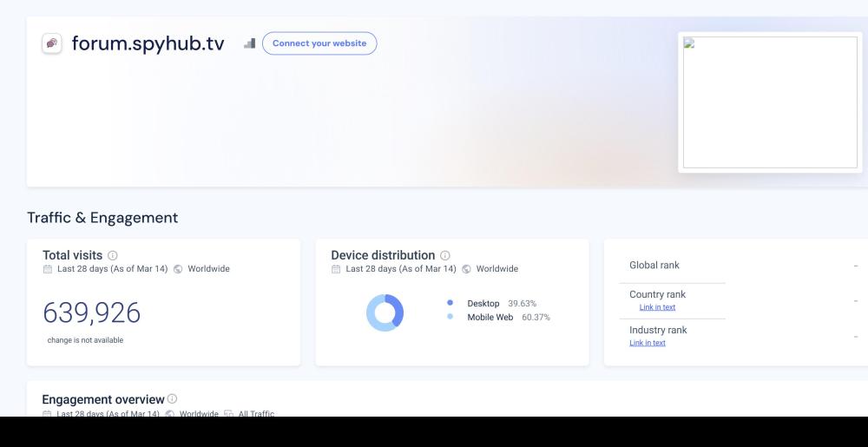Open Link in text under Industry rank
The width and height of the screenshot is (868, 447).
click(648, 343)
